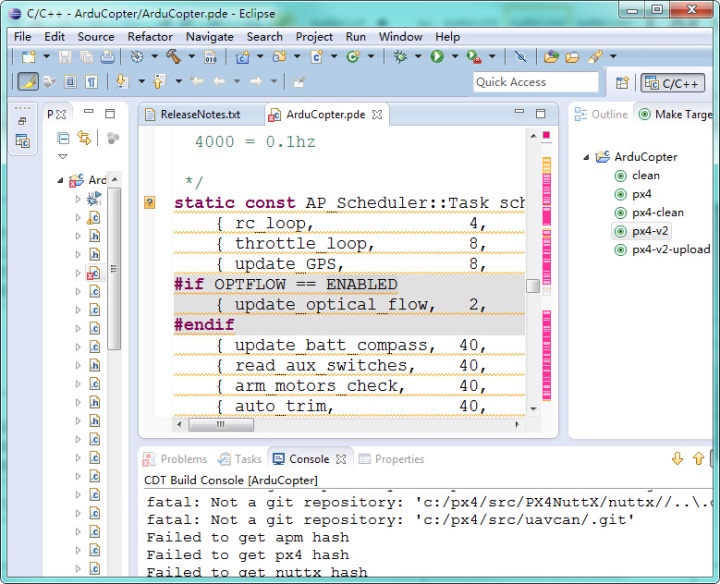
Task: Click the previous annotation up-arrow icon
Action: [159, 81]
